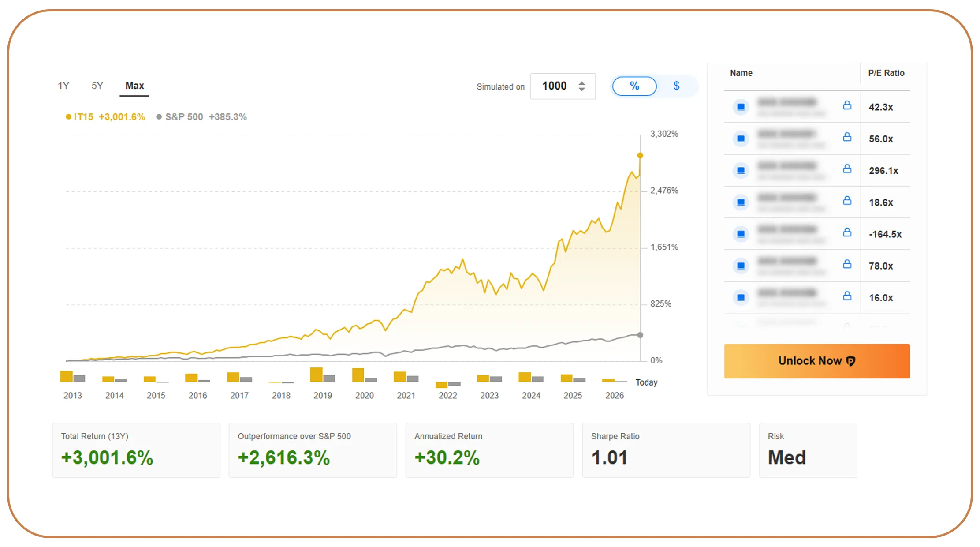980x547 pixels.
Task: Switch the chart to dollar view
Action: (676, 86)
